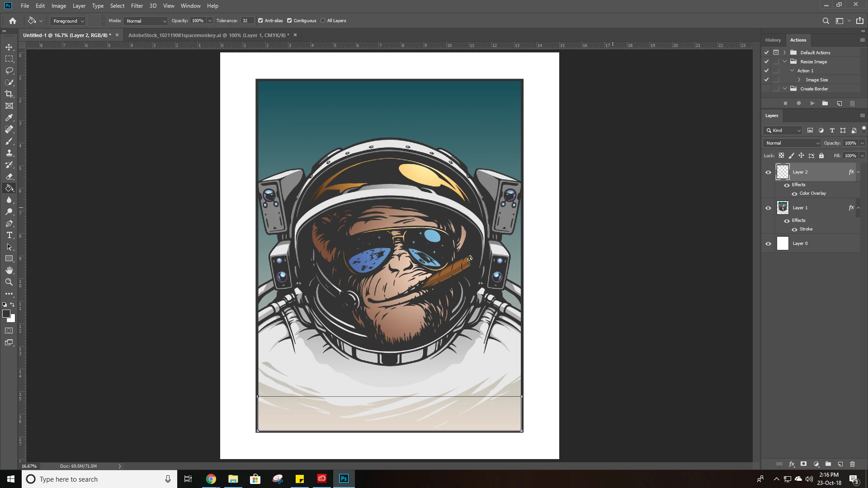Select the Zoom tool in toolbar

[x=9, y=282]
